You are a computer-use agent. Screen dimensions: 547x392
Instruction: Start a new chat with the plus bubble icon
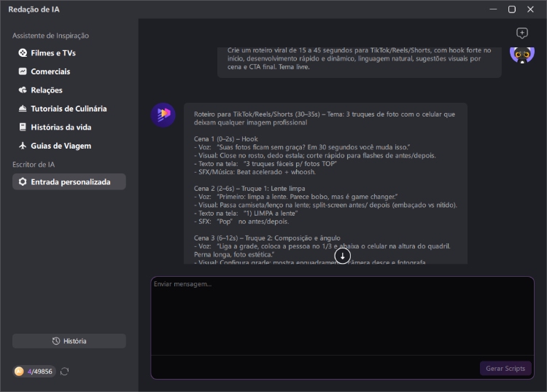tap(522, 33)
